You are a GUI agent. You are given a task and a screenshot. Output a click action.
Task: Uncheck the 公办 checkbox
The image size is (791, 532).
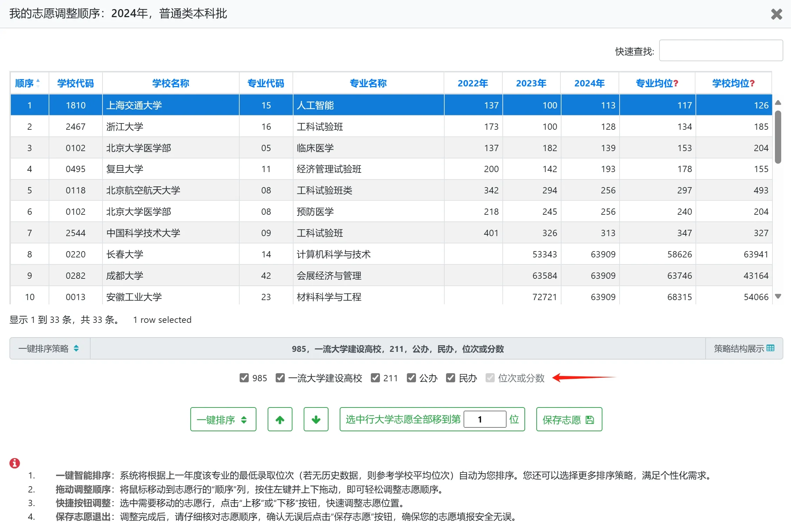tap(411, 378)
